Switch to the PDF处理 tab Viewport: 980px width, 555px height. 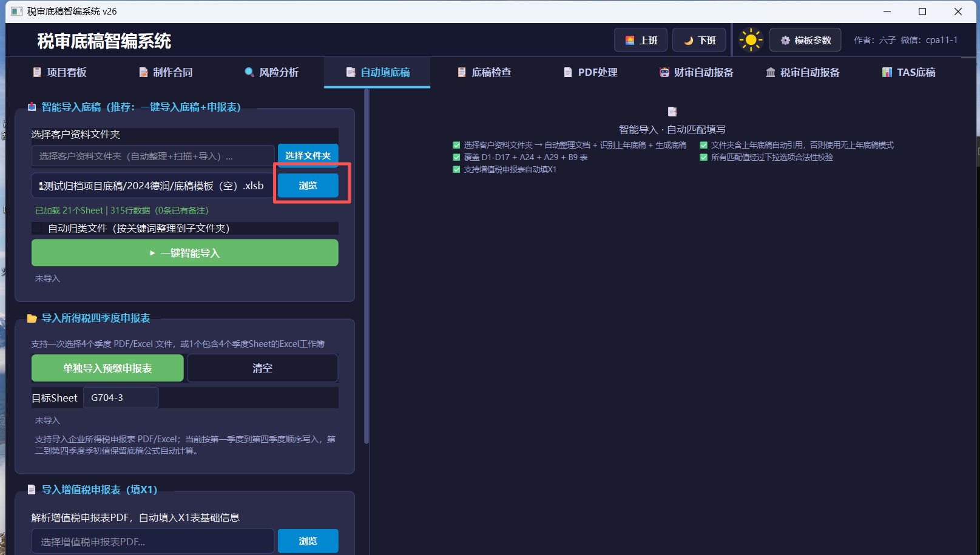pos(590,72)
